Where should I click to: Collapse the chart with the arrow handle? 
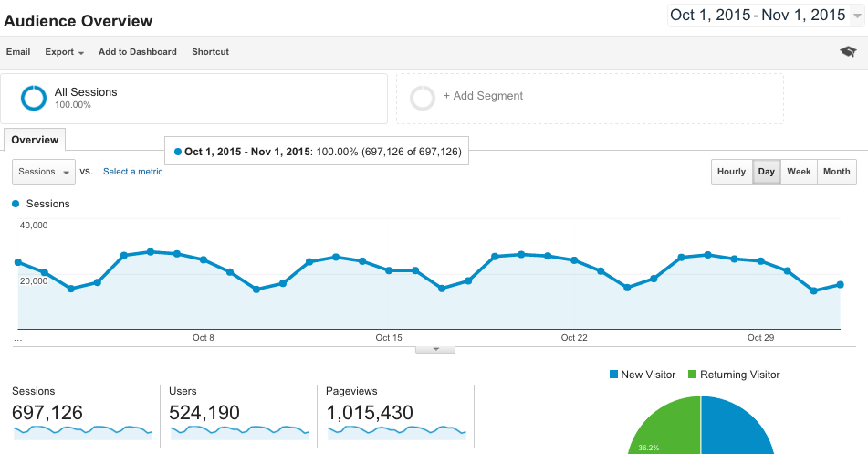coord(435,350)
